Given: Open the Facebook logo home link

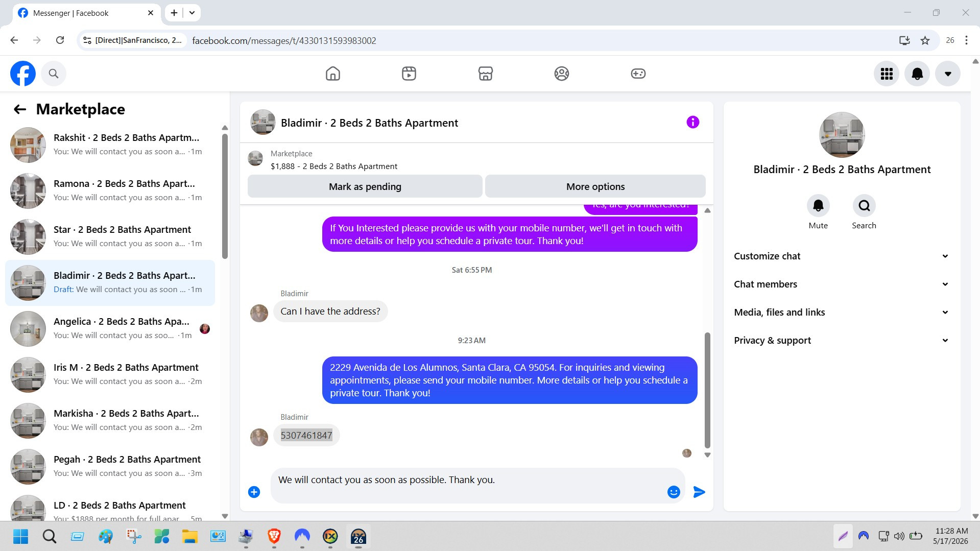Looking at the screenshot, I should pos(23,74).
